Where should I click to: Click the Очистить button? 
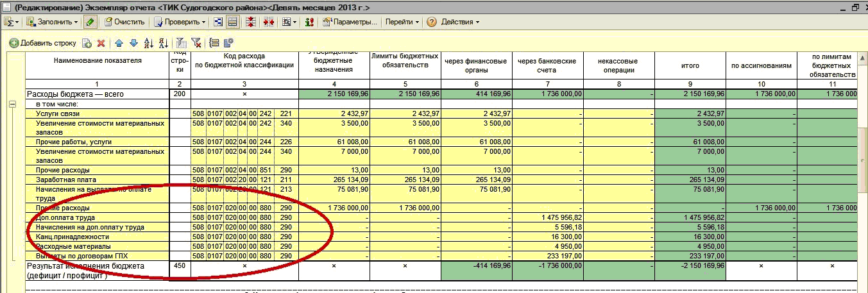125,22
